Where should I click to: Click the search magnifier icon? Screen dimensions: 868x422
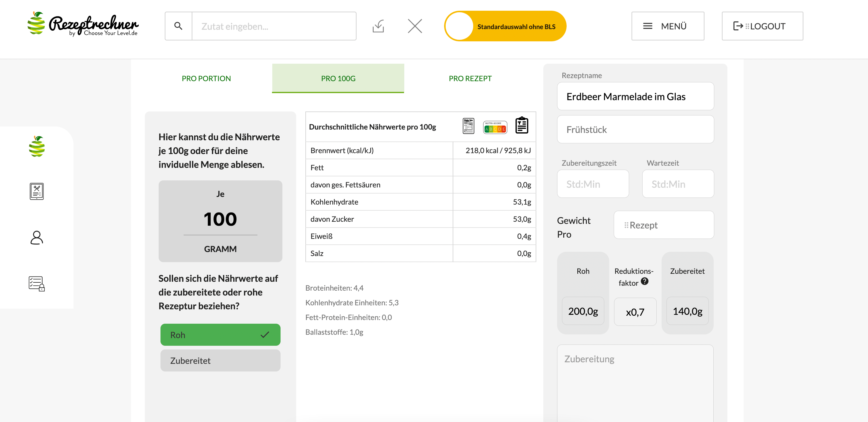coord(178,26)
